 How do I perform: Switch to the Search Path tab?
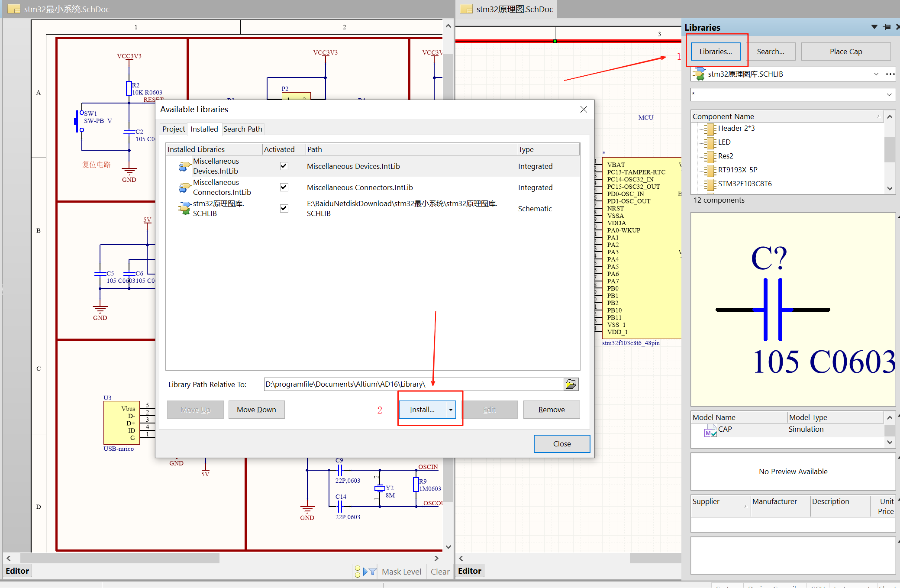tap(242, 129)
